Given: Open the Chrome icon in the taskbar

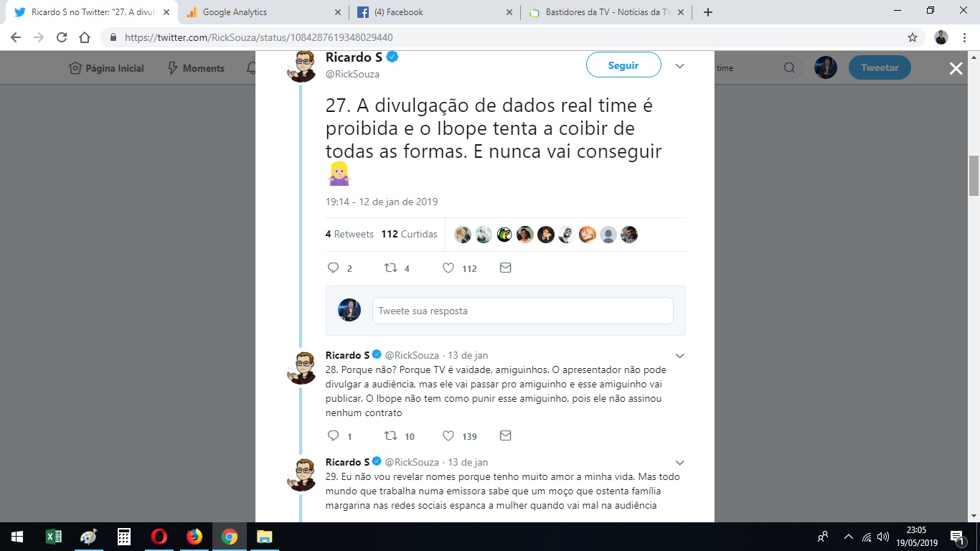Looking at the screenshot, I should pyautogui.click(x=230, y=537).
